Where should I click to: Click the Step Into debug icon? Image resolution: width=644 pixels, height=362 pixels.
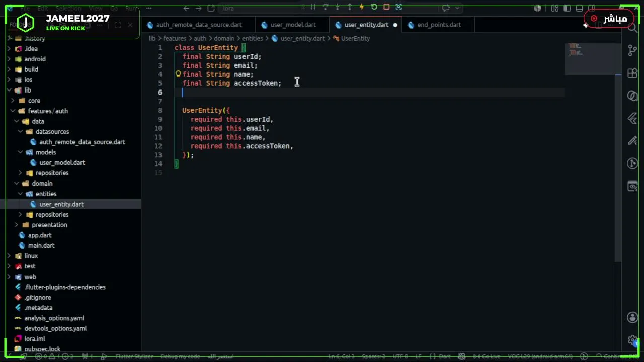337,7
